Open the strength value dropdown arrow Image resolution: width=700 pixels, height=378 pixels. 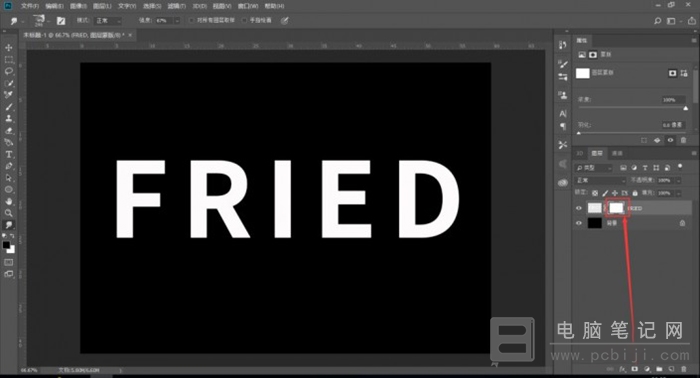(177, 21)
